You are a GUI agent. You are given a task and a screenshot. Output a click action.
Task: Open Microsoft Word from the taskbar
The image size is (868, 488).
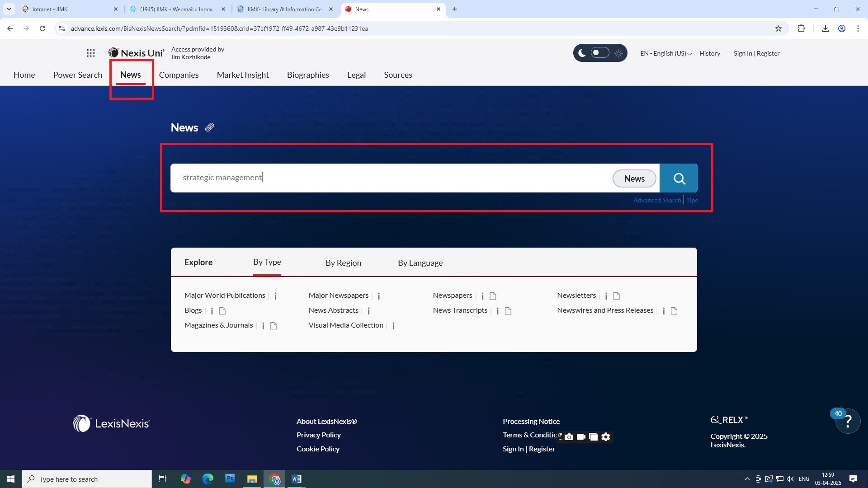(x=297, y=479)
